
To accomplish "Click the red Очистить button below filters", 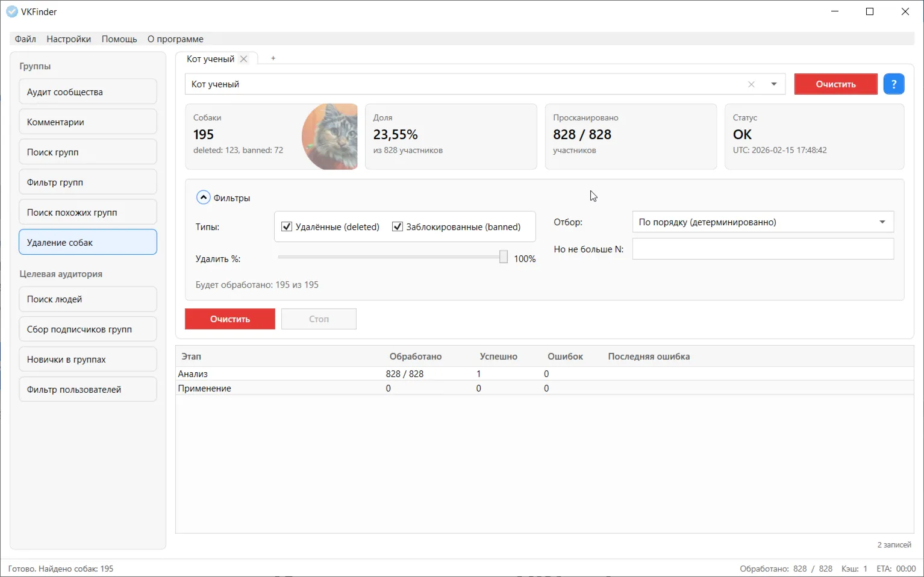I will click(x=229, y=319).
